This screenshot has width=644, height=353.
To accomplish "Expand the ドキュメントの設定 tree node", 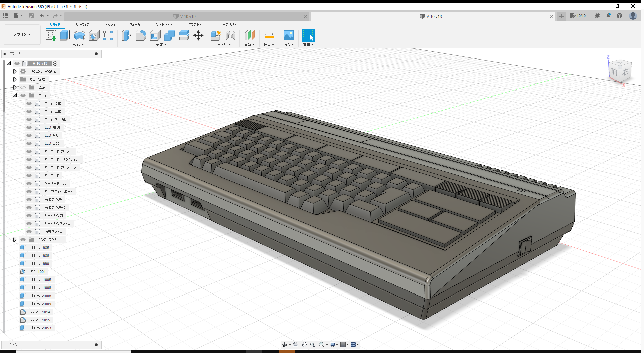I will (x=15, y=71).
